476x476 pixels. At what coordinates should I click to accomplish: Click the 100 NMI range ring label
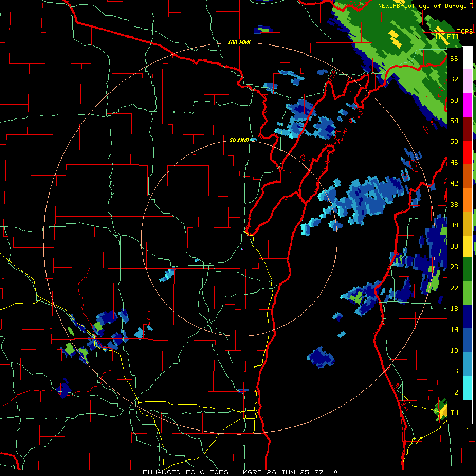click(239, 42)
